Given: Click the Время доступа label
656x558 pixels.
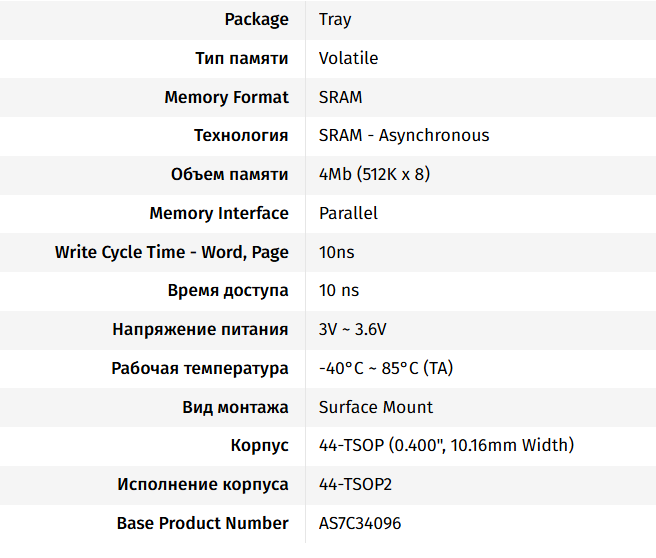Looking at the screenshot, I should [x=228, y=290].
